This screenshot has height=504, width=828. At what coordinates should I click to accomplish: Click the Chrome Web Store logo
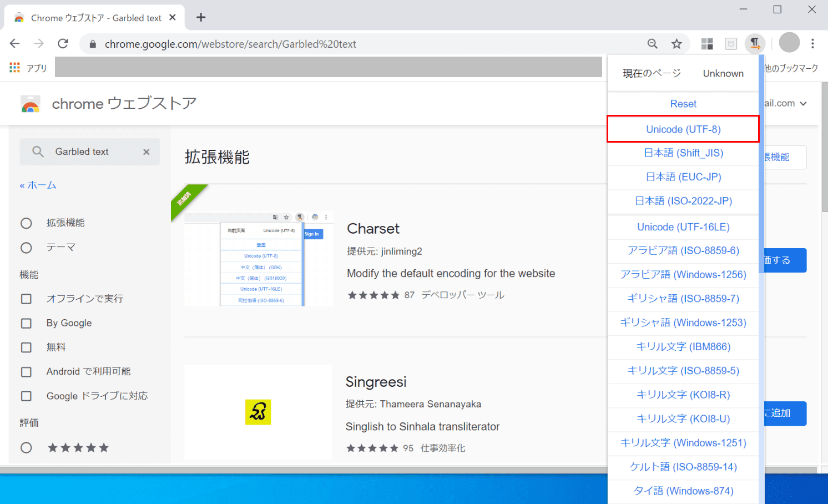pyautogui.click(x=31, y=104)
